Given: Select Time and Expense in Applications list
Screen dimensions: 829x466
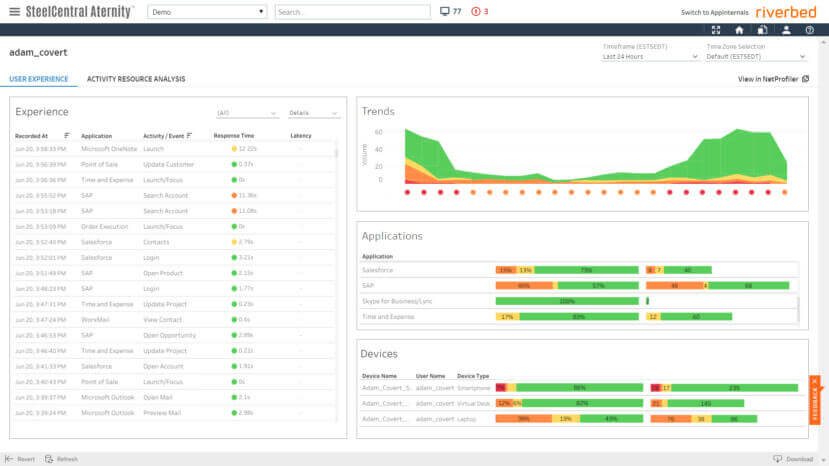Looking at the screenshot, I should tap(388, 317).
